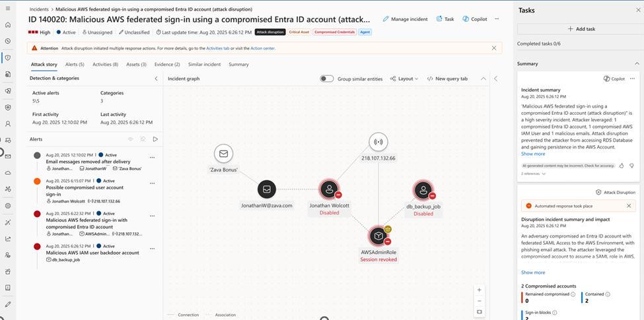Open the hamburger navigation menu

tap(8, 8)
